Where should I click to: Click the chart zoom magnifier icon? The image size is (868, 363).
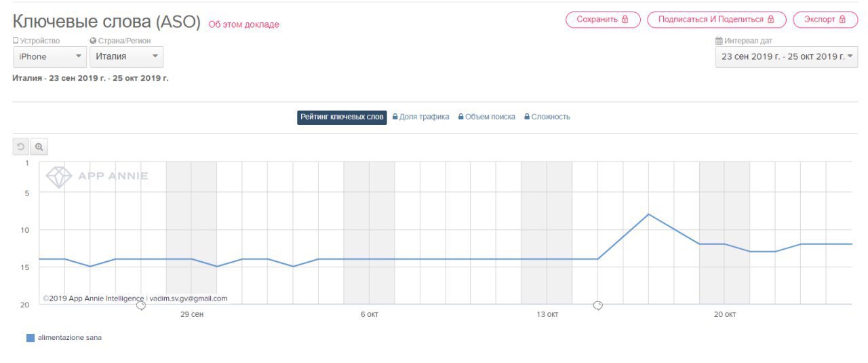pos(39,147)
